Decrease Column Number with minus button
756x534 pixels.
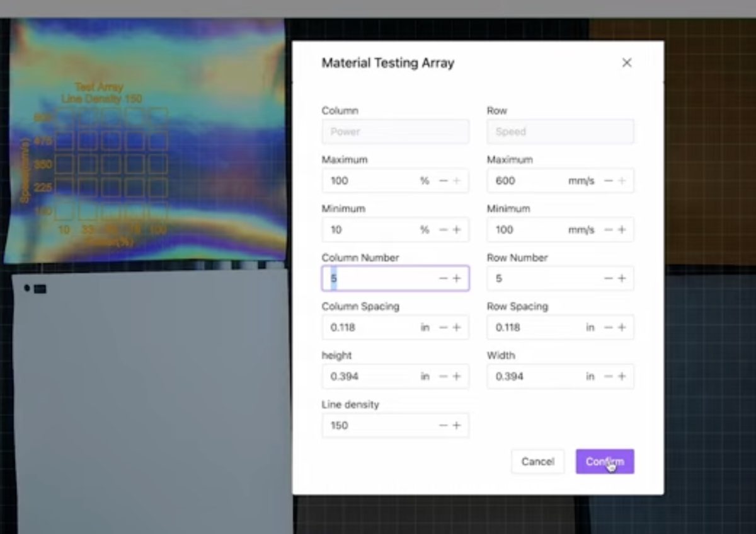[443, 278]
